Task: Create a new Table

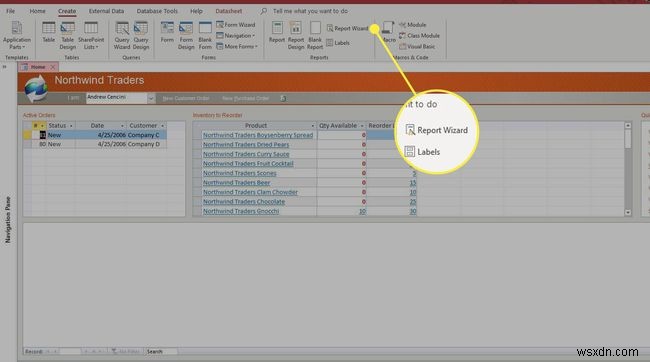Action: coord(49,32)
